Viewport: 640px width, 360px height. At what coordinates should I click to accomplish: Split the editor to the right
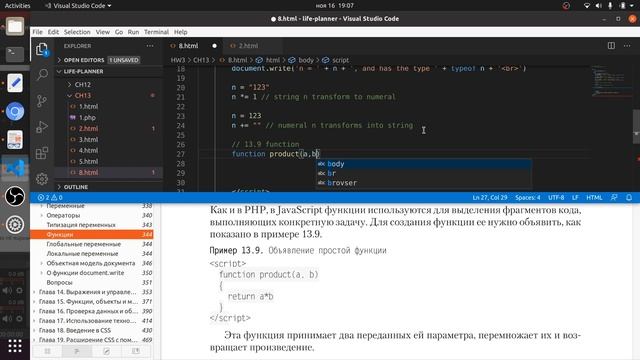click(611, 46)
